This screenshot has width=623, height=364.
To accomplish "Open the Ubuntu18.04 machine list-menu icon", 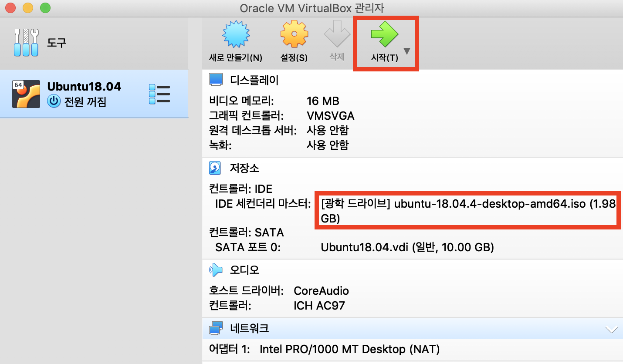I will click(159, 94).
